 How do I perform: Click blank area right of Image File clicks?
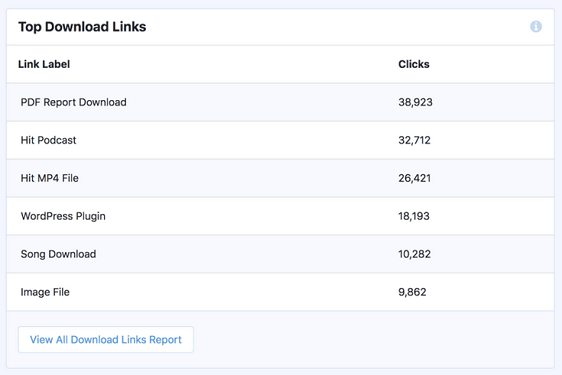491,292
